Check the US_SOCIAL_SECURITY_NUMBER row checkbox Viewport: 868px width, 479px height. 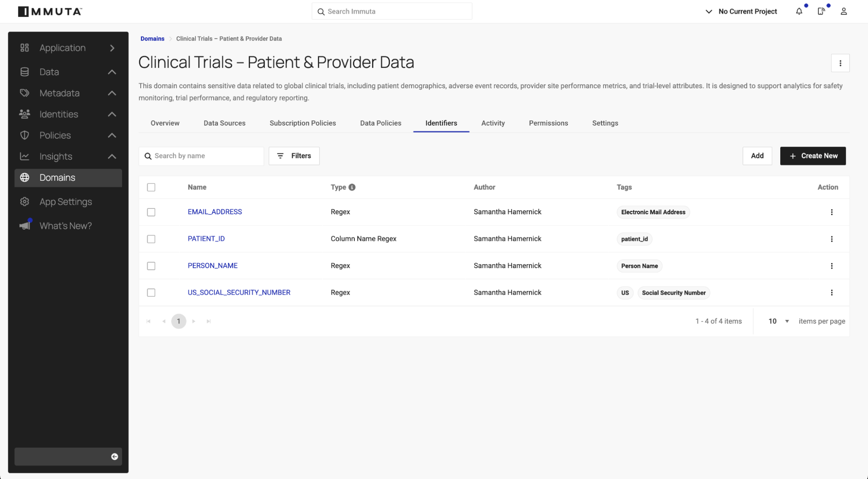click(151, 293)
